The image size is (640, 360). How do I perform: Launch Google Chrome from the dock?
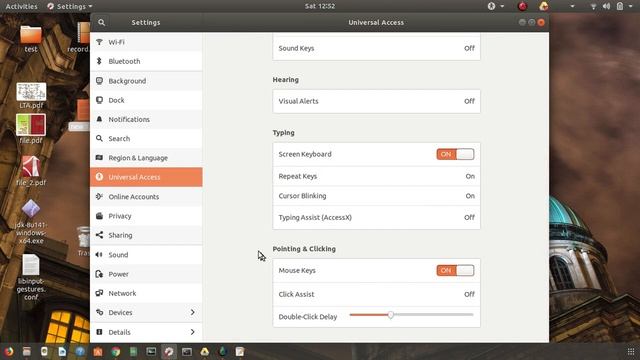click(116, 351)
